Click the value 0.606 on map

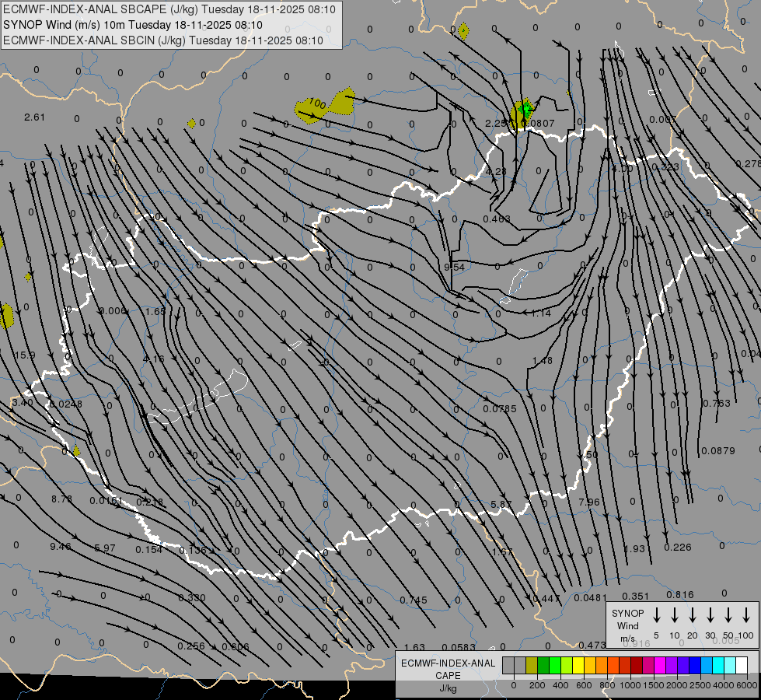pyautogui.click(x=236, y=646)
